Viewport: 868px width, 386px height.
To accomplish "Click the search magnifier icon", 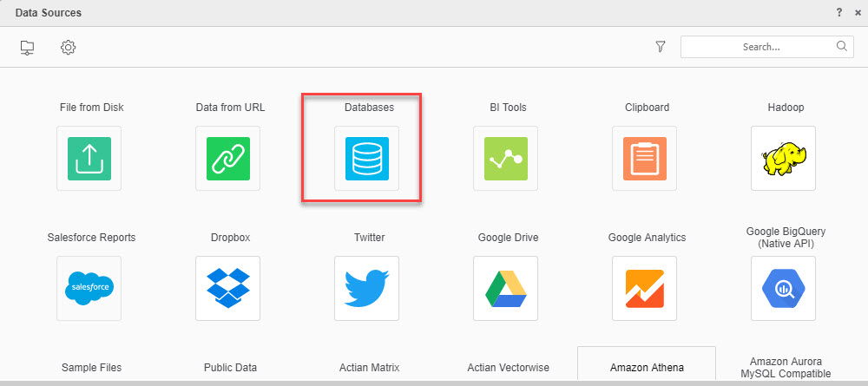I will pos(841,47).
